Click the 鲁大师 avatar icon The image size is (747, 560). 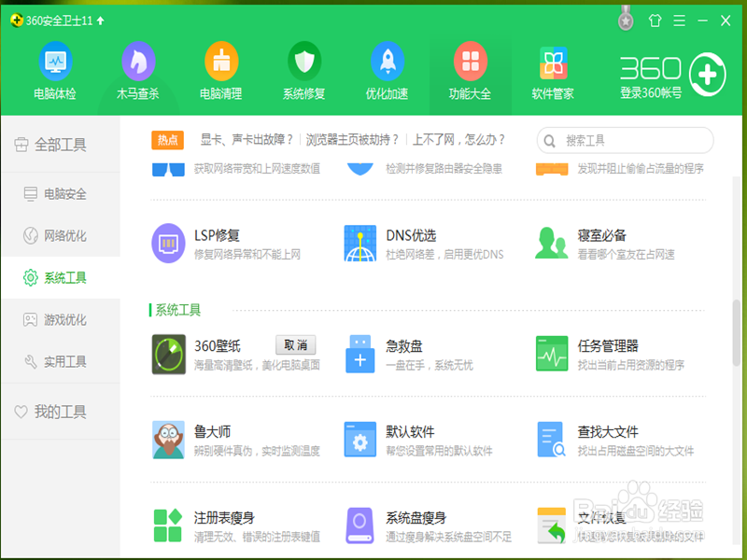point(168,440)
